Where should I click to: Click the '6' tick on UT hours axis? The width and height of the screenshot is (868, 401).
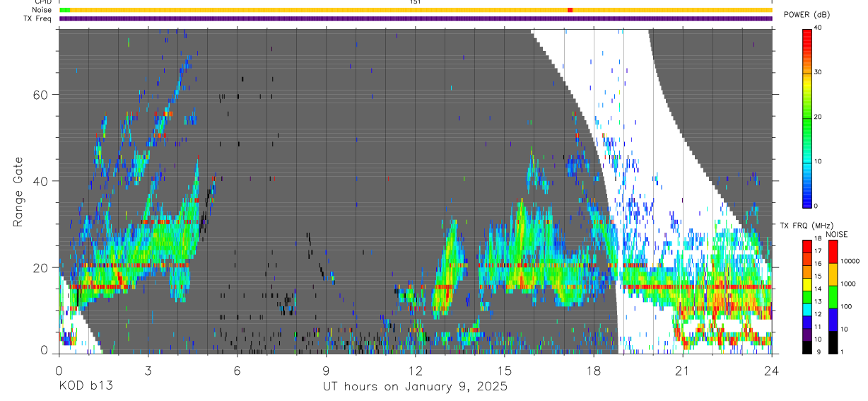(237, 370)
